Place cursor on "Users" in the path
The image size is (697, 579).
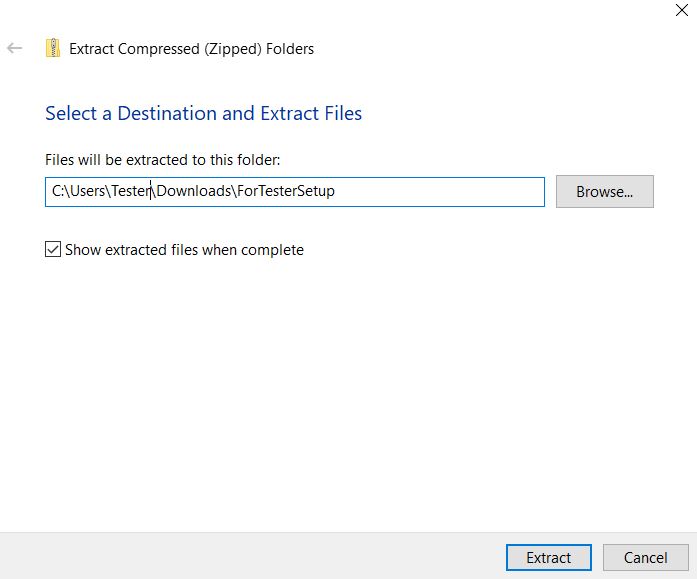(88, 192)
